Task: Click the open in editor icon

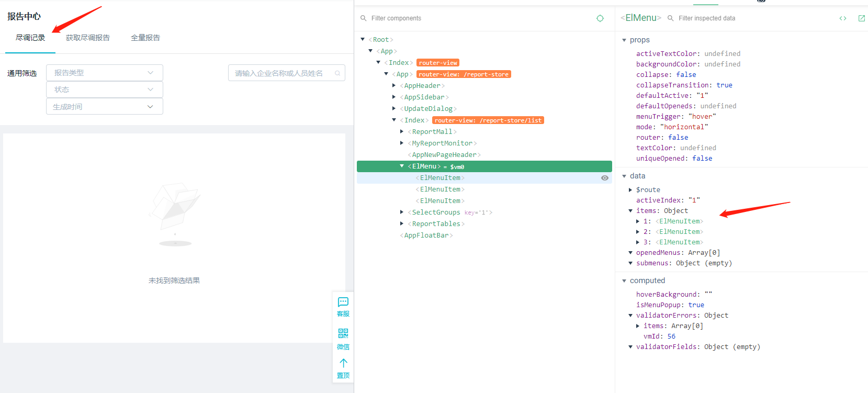Action: tap(862, 18)
